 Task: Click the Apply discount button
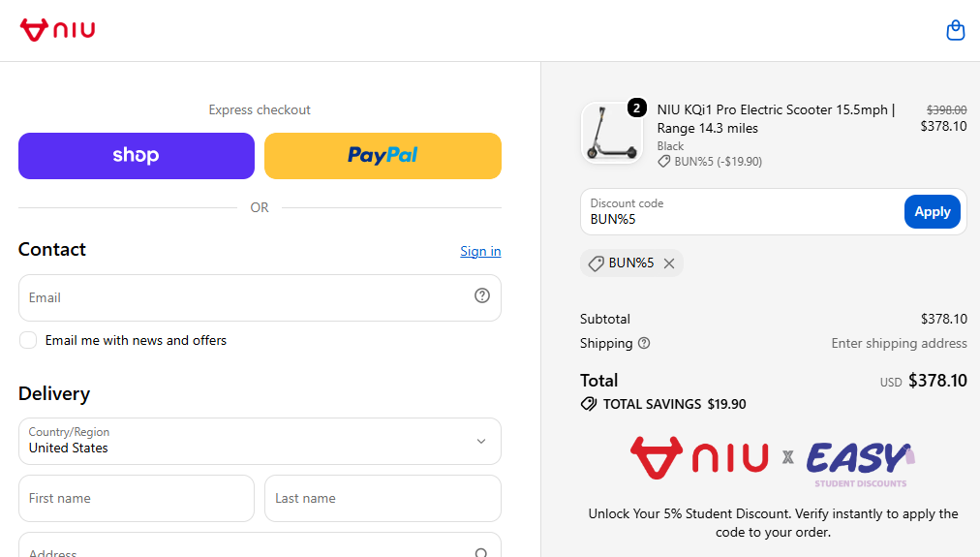click(x=932, y=212)
